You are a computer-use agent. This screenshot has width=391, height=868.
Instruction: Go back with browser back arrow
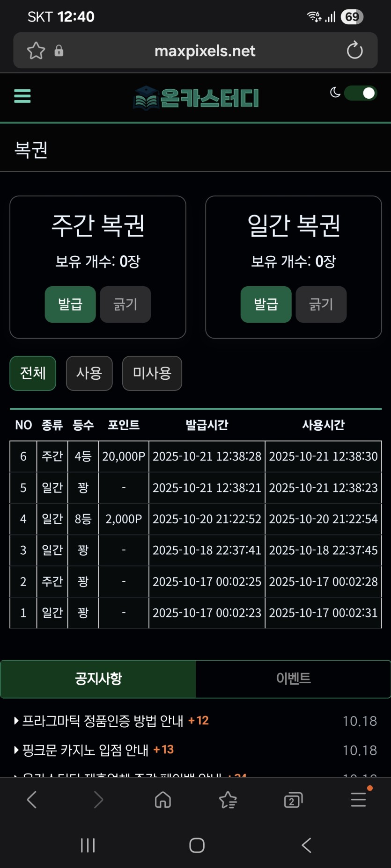[32, 800]
